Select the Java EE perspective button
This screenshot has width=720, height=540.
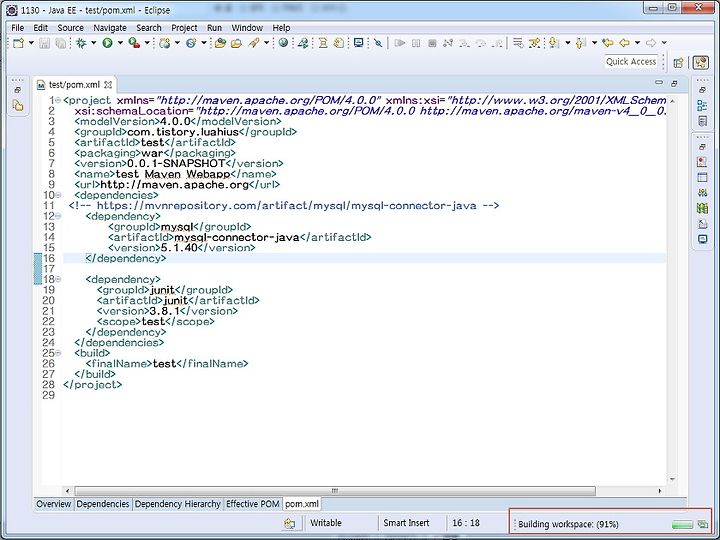click(701, 62)
